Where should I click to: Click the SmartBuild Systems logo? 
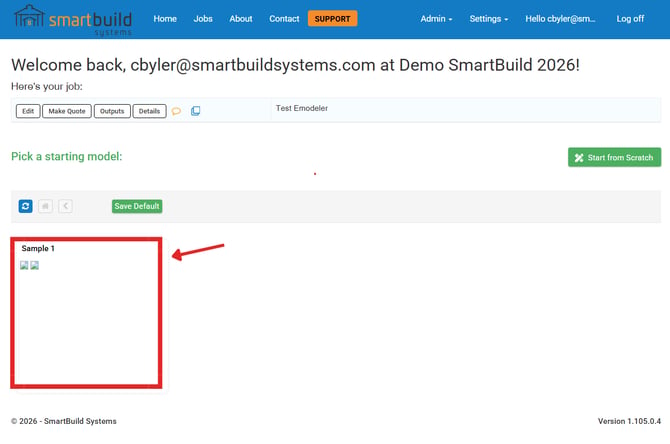pyautogui.click(x=73, y=20)
